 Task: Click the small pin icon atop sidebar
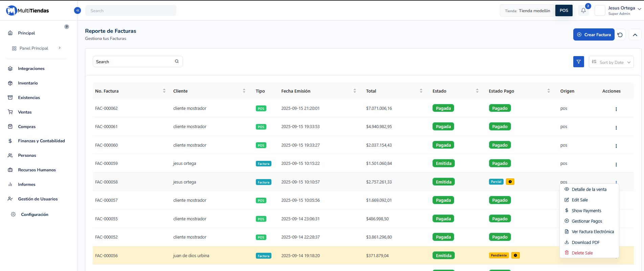[67, 27]
